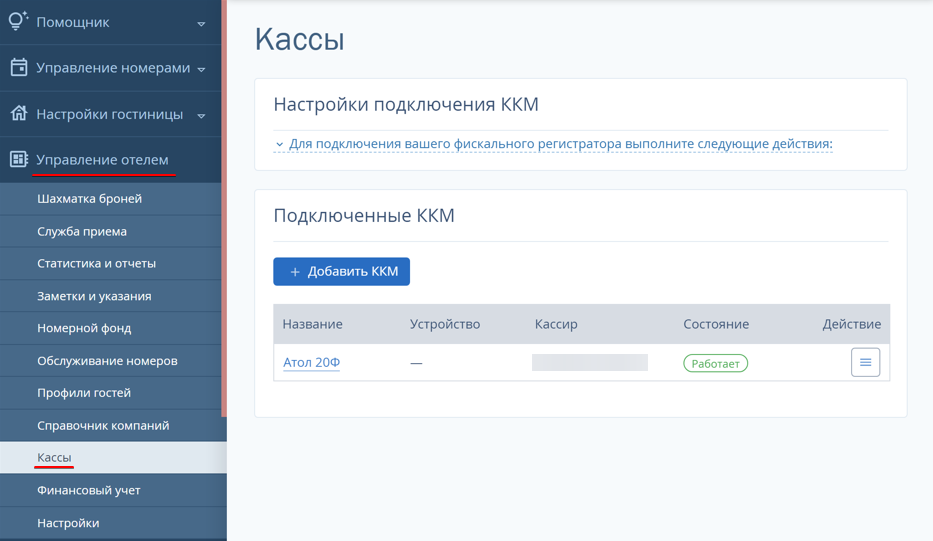Viewport: 933px width, 541px height.
Task: Click the house icon for Настройки гостиницы
Action: point(18,113)
